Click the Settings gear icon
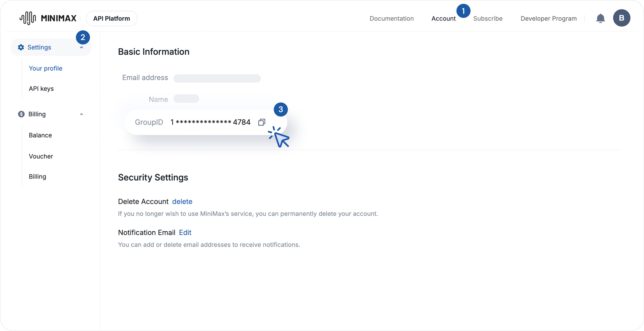644x331 pixels. pos(21,47)
